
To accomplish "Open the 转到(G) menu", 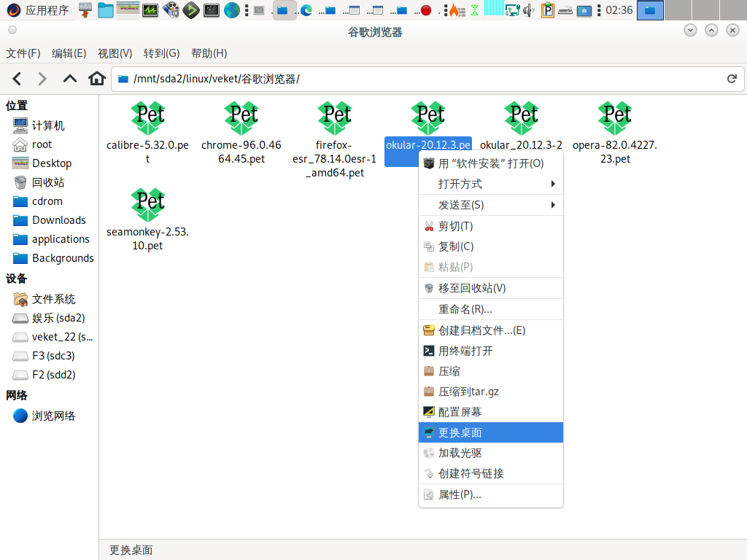I will coord(161,53).
